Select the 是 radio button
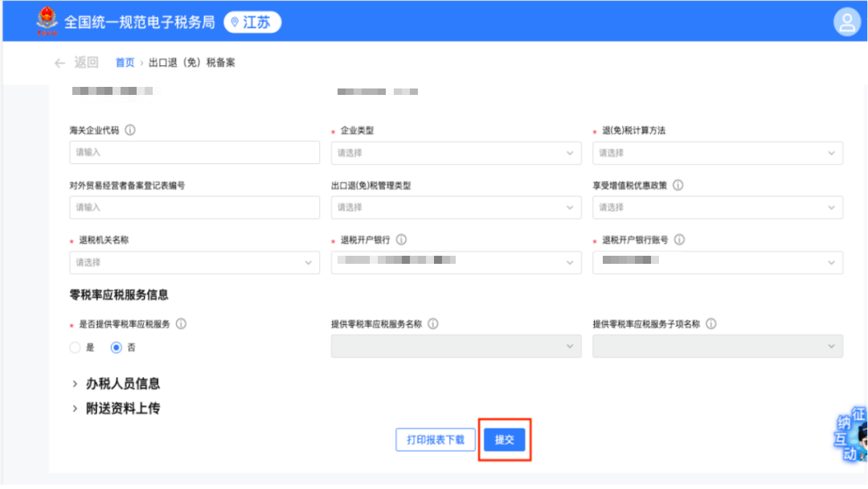 [76, 347]
